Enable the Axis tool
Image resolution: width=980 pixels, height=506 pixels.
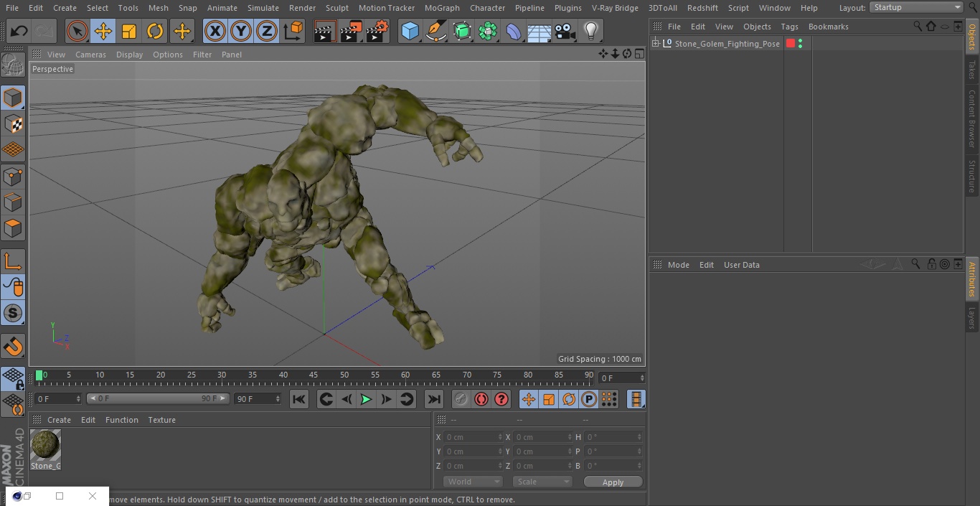pyautogui.click(x=13, y=261)
